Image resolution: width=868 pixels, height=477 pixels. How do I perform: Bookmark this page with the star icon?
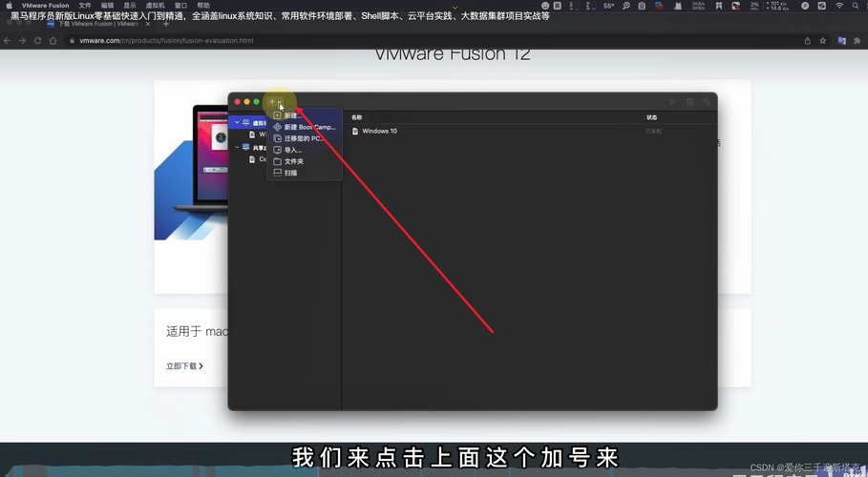tap(823, 40)
